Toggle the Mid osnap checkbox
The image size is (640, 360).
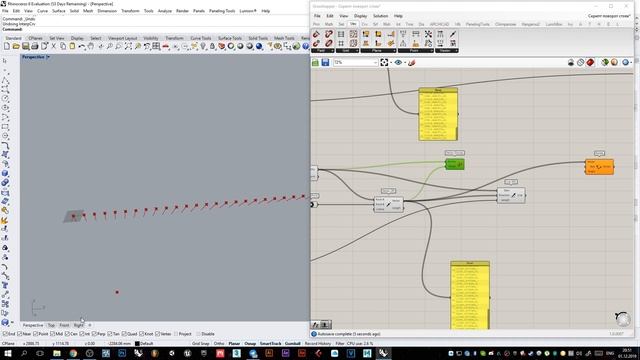[x=52, y=334]
